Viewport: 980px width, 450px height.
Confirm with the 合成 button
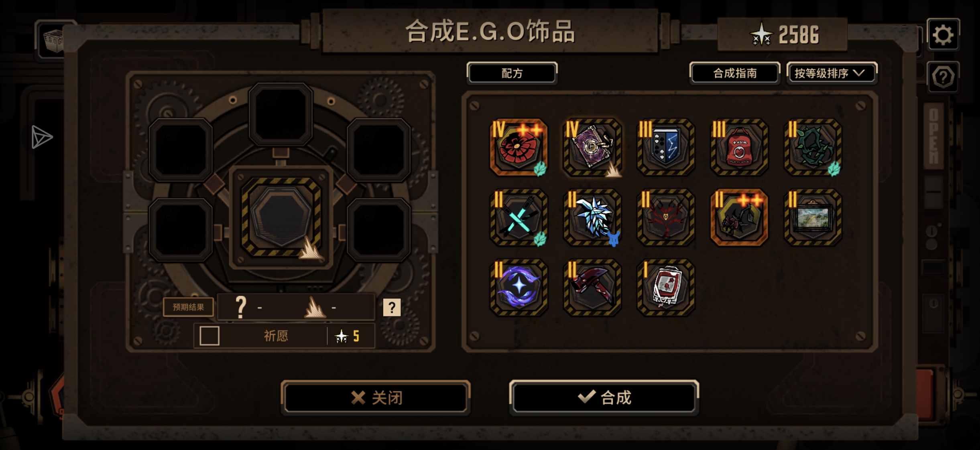604,397
